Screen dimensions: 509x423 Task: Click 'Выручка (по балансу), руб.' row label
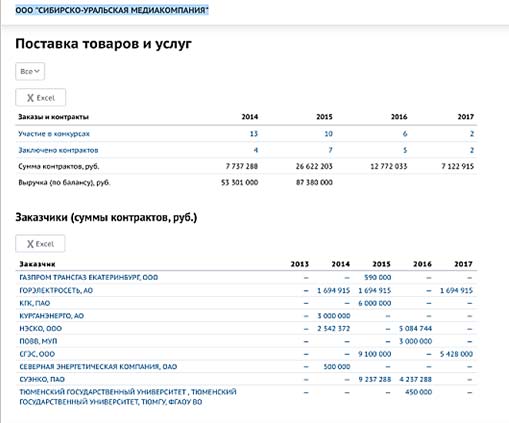pyautogui.click(x=64, y=182)
